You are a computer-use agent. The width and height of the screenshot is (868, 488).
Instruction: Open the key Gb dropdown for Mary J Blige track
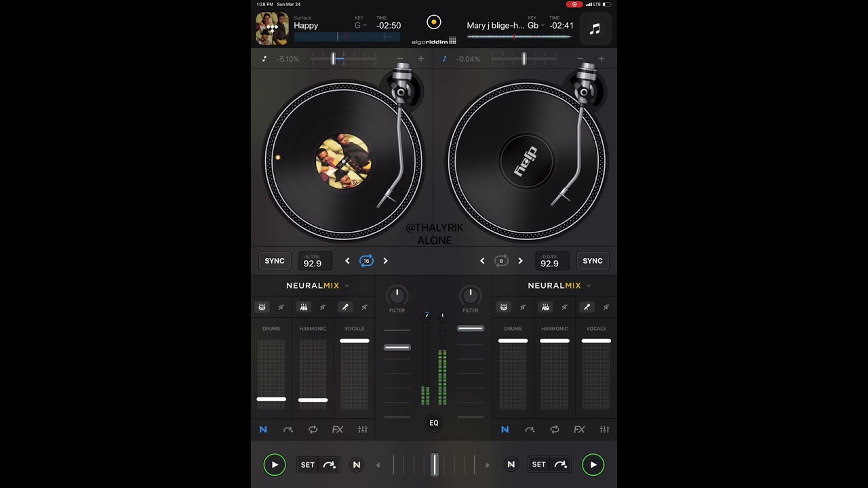(x=536, y=26)
